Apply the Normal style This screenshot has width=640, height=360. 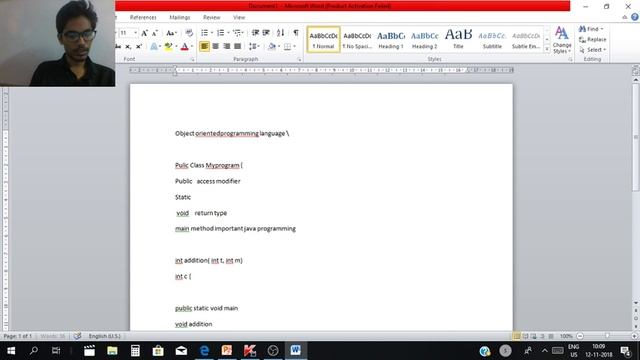click(x=323, y=40)
